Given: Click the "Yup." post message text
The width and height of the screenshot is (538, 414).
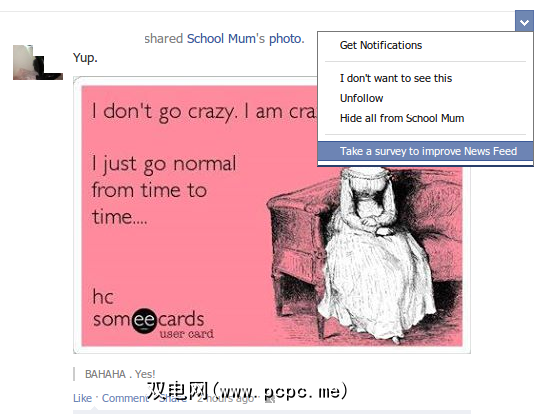Looking at the screenshot, I should point(85,58).
